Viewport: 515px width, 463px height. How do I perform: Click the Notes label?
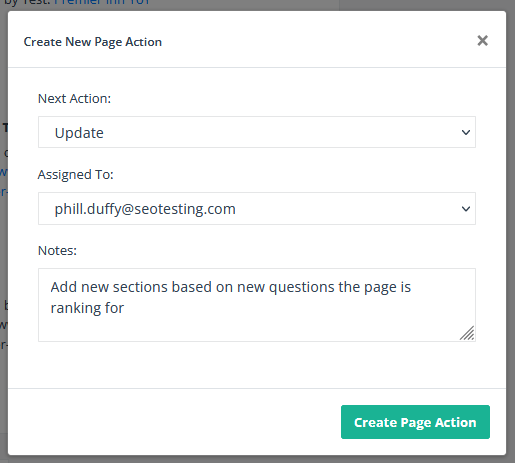click(57, 251)
